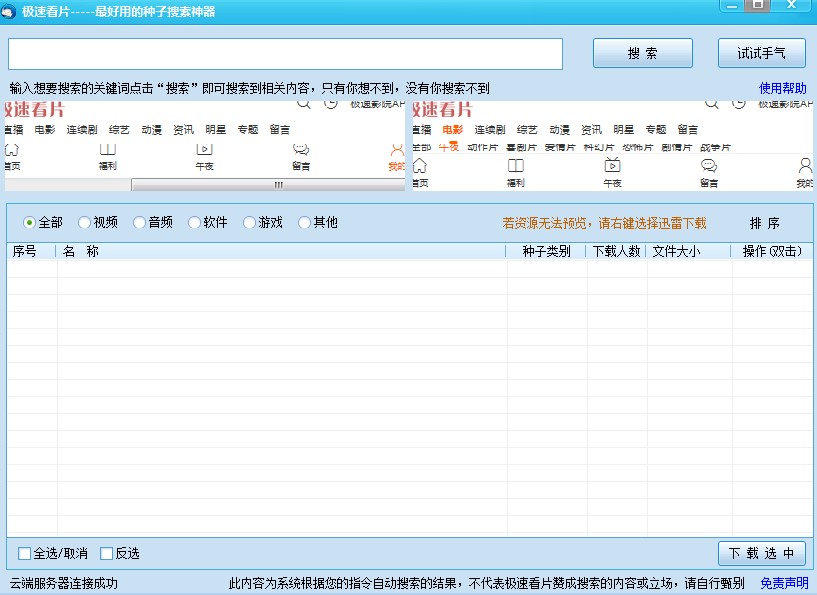The image size is (817, 595).
Task: Select the 音频 filter option
Action: click(139, 223)
